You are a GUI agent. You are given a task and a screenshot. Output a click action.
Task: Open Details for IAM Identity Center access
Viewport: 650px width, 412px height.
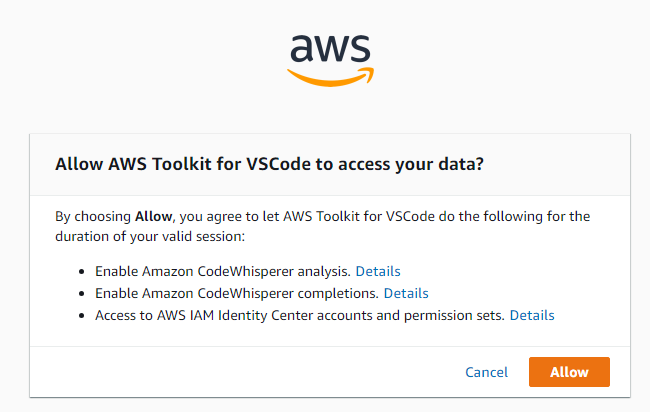click(x=532, y=315)
